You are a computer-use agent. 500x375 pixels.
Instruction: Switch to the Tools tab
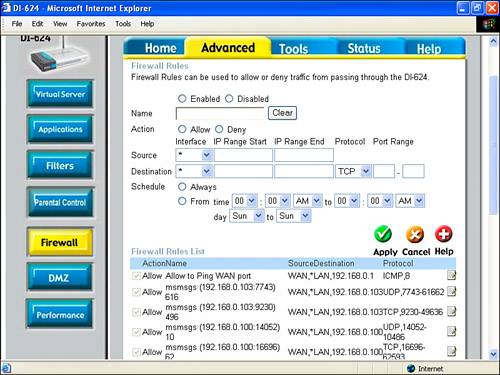coord(293,49)
